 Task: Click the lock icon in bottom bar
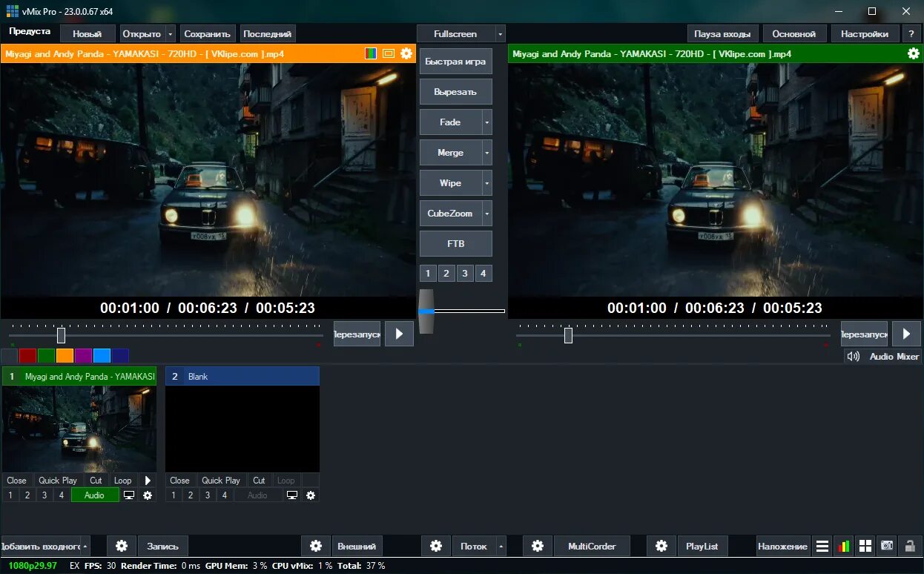[x=908, y=546]
